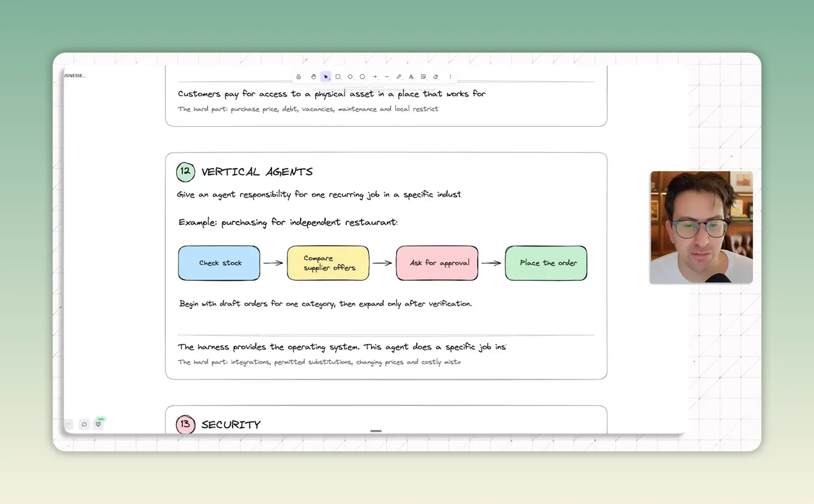
Task: Click the red number 13 circle
Action: (x=186, y=424)
